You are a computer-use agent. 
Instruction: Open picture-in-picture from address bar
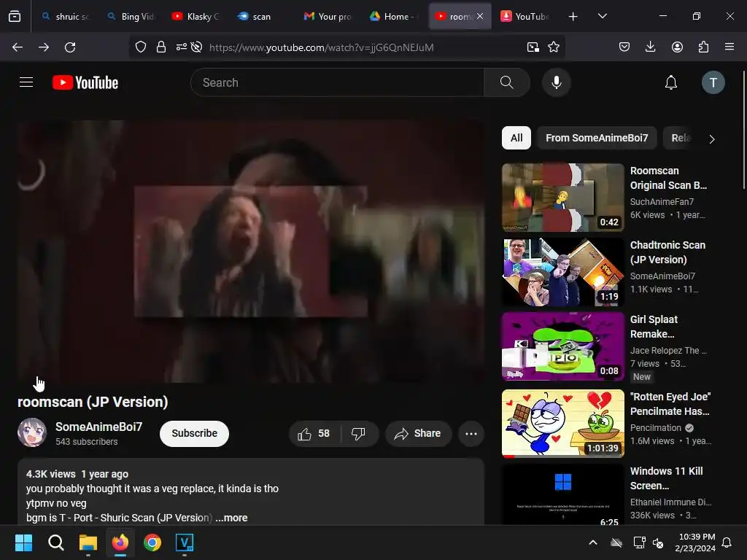[533, 47]
